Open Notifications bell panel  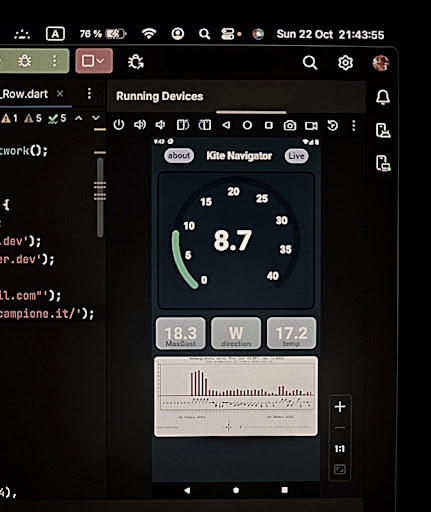pyautogui.click(x=383, y=97)
